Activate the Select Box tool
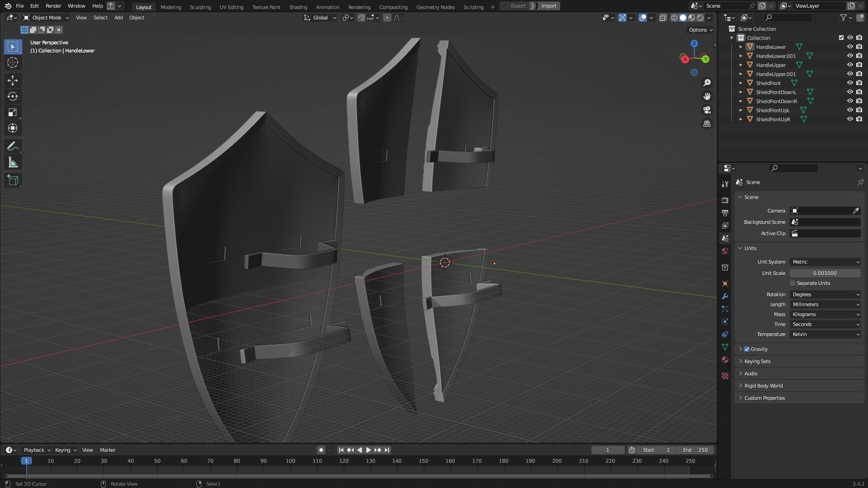 point(13,47)
